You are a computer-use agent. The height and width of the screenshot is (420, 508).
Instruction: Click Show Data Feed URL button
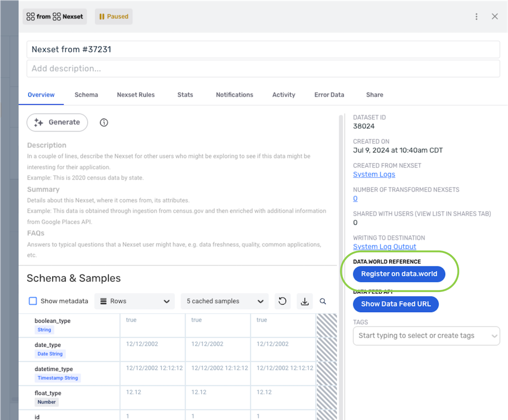(x=396, y=304)
